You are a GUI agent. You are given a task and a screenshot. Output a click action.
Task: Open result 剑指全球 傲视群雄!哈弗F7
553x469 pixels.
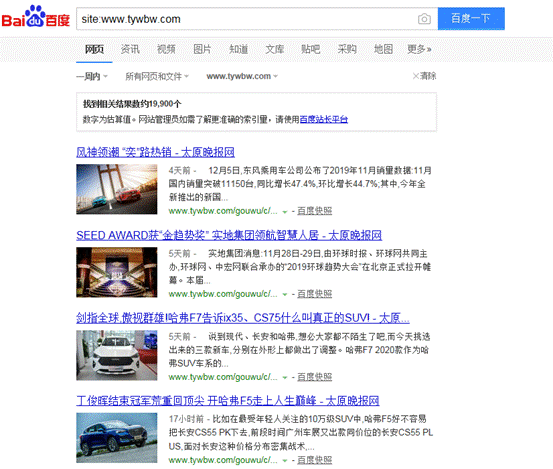pos(243,318)
